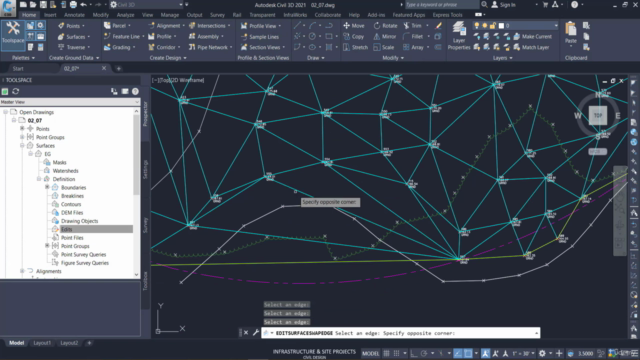Open the status bar settings gear
Viewport: 640px width, 360px height.
pyautogui.click(x=542, y=353)
